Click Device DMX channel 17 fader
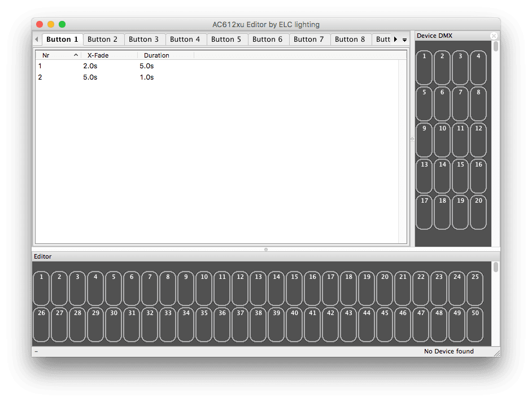 click(424, 212)
